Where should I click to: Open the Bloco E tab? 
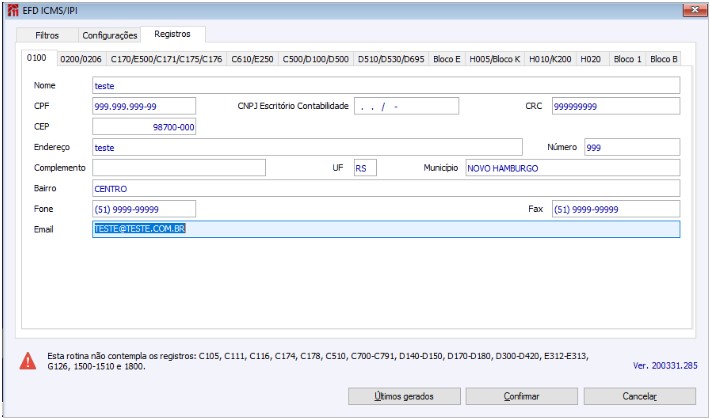pos(446,59)
